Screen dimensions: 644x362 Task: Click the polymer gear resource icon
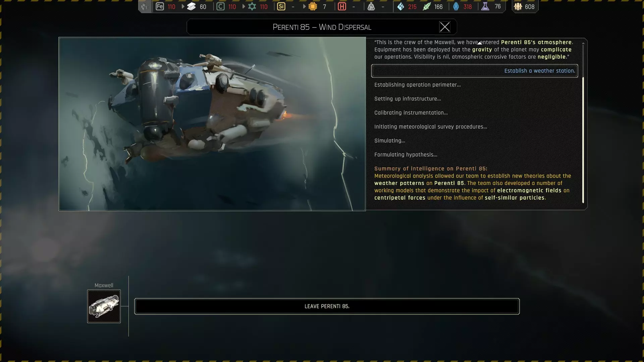click(252, 7)
